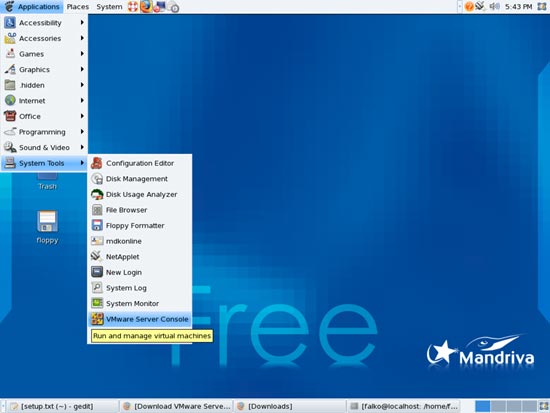The height and width of the screenshot is (413, 550).
Task: Click the VMware Server Console icon
Action: point(97,319)
